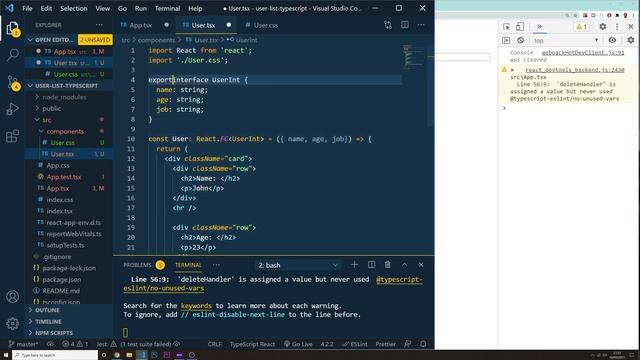Click the Open Changes icon in editor
This screenshot has width=640, height=360.
(388, 25)
